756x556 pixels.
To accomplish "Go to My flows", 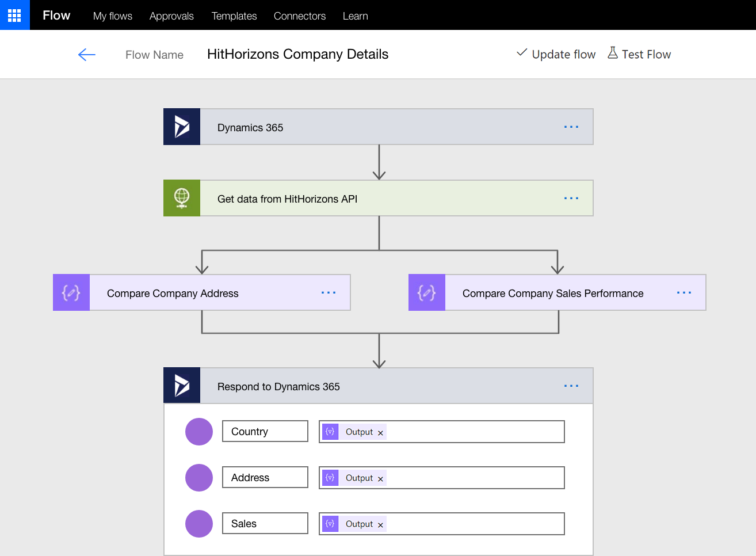I will point(113,16).
